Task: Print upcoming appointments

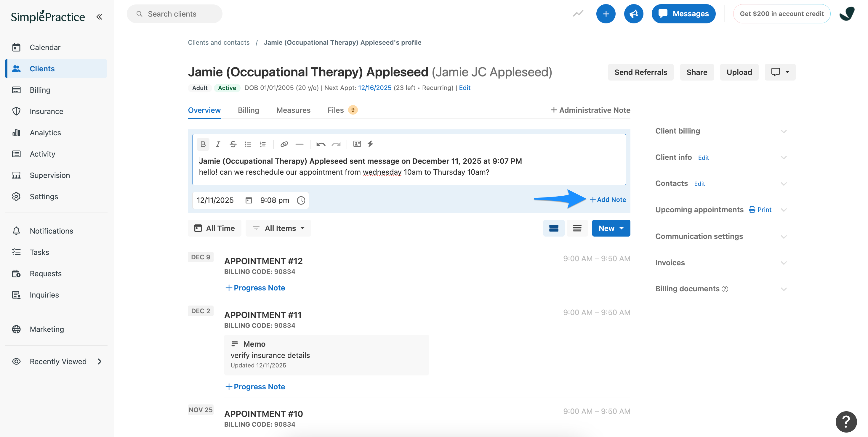Action: (x=760, y=210)
